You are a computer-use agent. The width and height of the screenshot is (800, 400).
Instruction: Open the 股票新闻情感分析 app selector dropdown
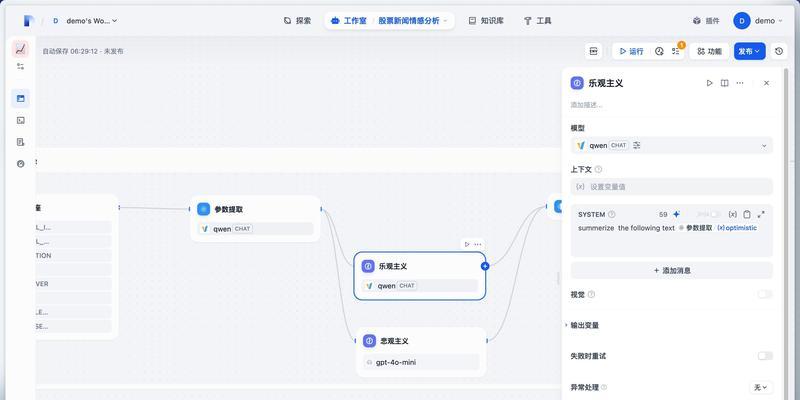(x=413, y=21)
